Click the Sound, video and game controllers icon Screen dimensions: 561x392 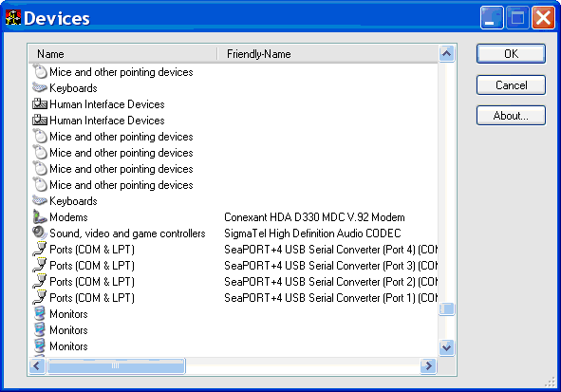(x=40, y=233)
